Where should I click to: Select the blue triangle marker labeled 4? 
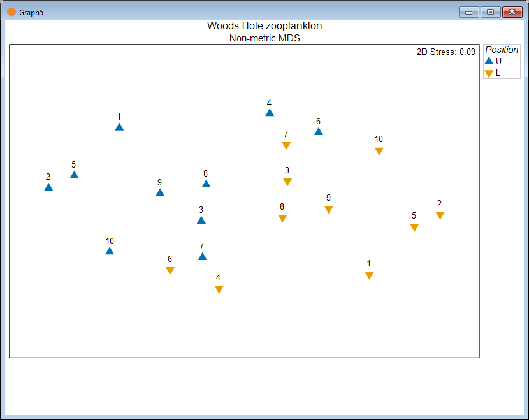point(270,113)
